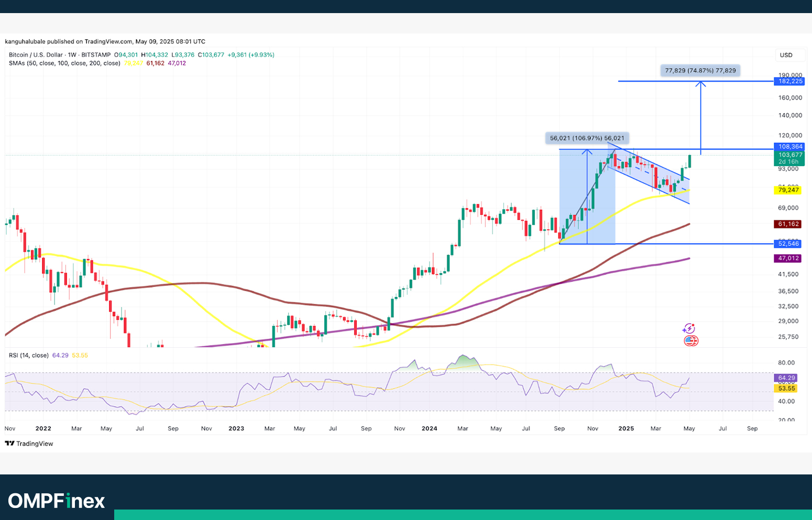Click the 2023 label on the time axis
This screenshot has width=812, height=520.
tap(236, 428)
